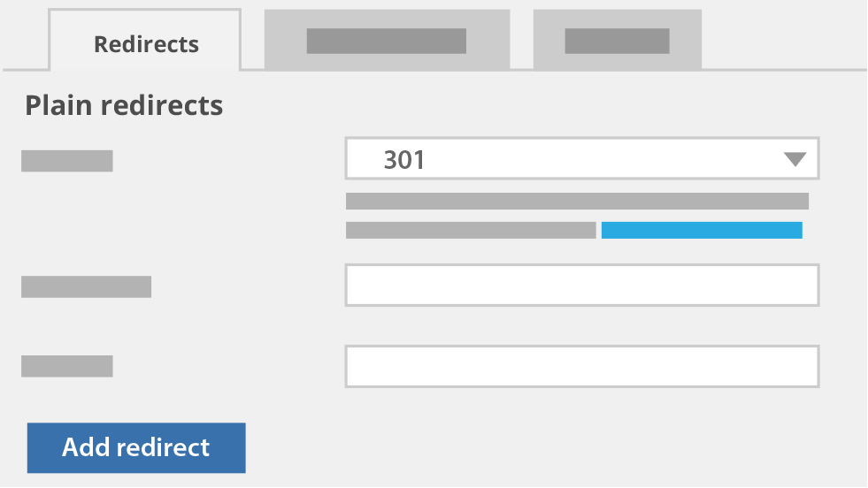
Task: Click the Add redirect button
Action: [x=136, y=448]
